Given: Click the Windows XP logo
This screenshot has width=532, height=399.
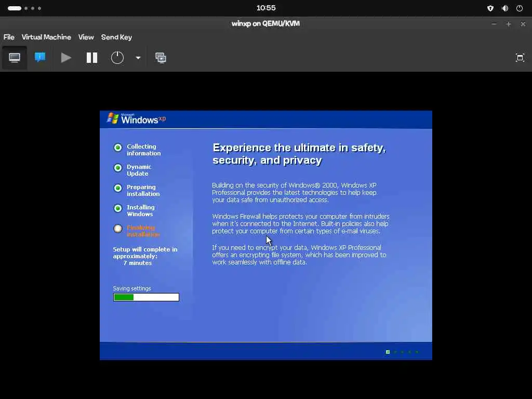Looking at the screenshot, I should [x=136, y=119].
